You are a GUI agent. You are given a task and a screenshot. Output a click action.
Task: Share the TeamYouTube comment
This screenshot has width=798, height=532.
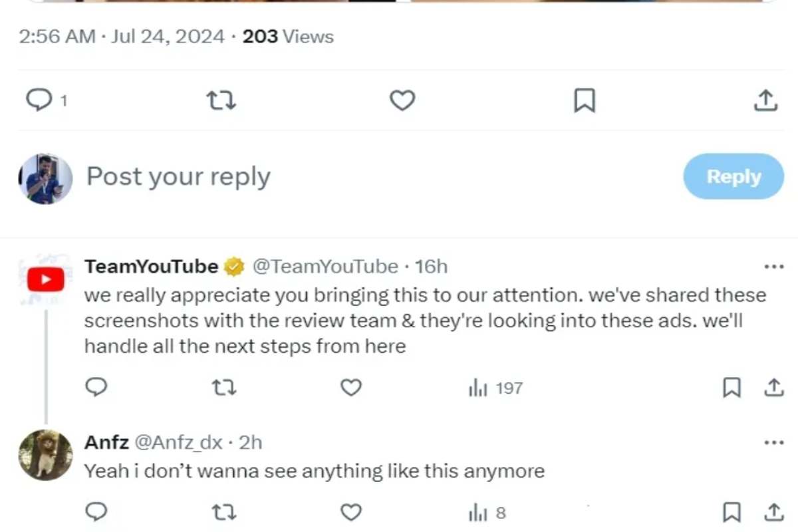click(773, 388)
